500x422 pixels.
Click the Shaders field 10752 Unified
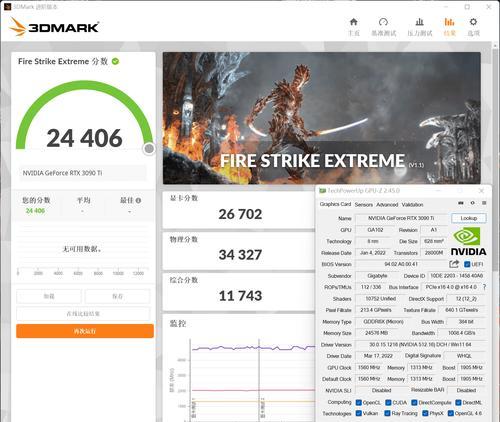point(381,299)
